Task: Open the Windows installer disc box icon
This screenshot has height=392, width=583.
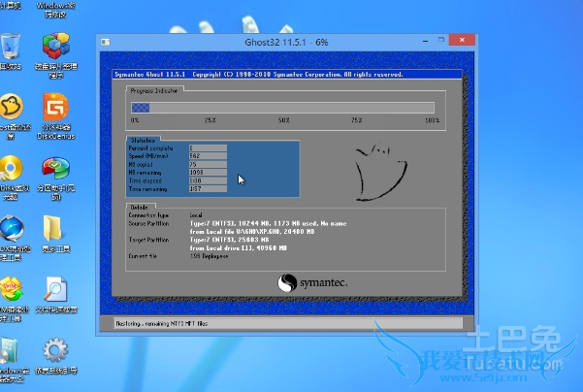Action: (10, 350)
